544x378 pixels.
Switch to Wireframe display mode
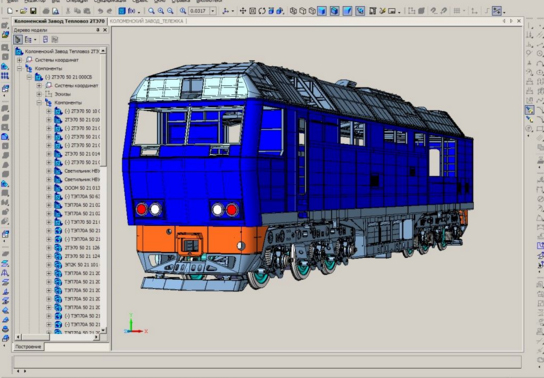[x=293, y=11]
